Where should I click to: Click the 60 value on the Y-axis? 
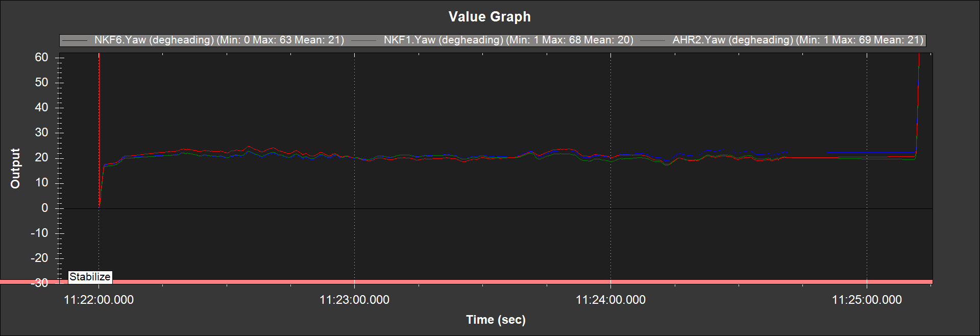[41, 57]
